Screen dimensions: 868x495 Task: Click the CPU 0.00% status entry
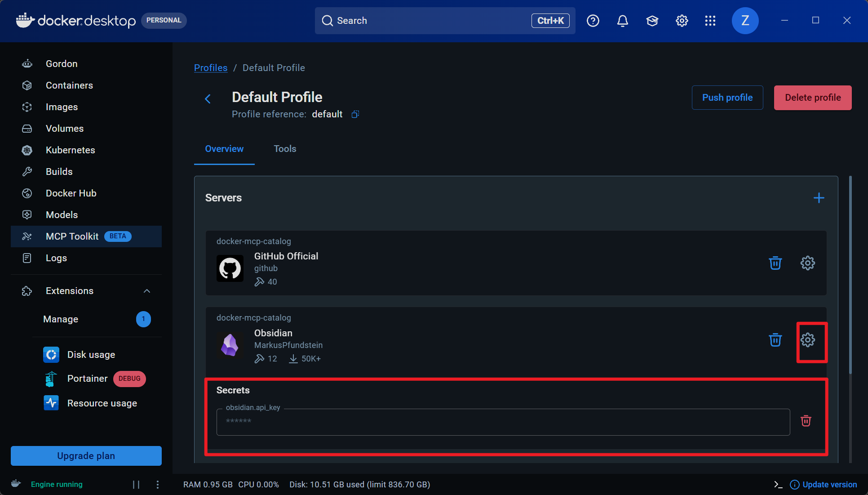point(258,484)
